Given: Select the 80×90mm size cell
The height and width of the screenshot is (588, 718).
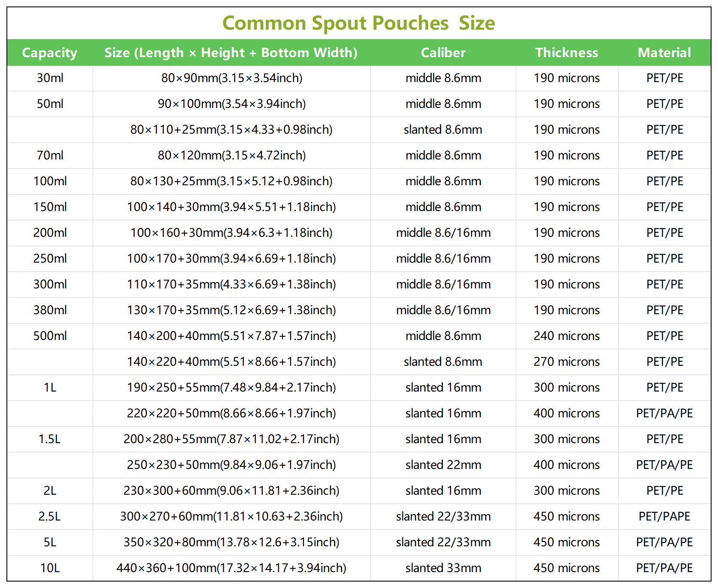Looking at the screenshot, I should click(x=231, y=78).
